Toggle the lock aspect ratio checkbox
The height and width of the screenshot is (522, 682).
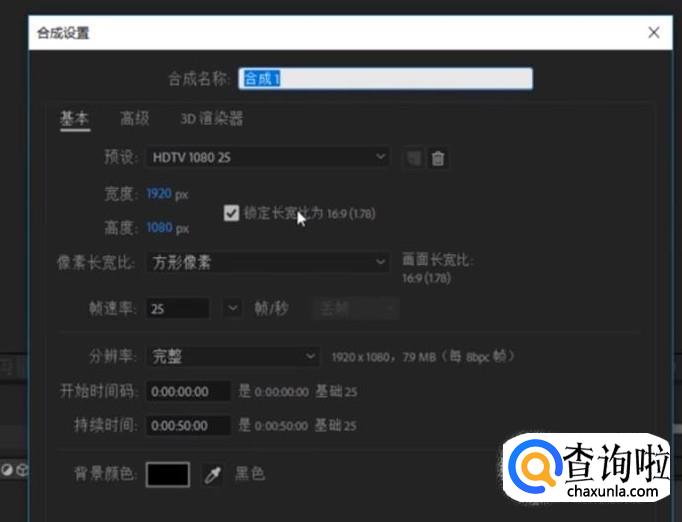click(232, 213)
